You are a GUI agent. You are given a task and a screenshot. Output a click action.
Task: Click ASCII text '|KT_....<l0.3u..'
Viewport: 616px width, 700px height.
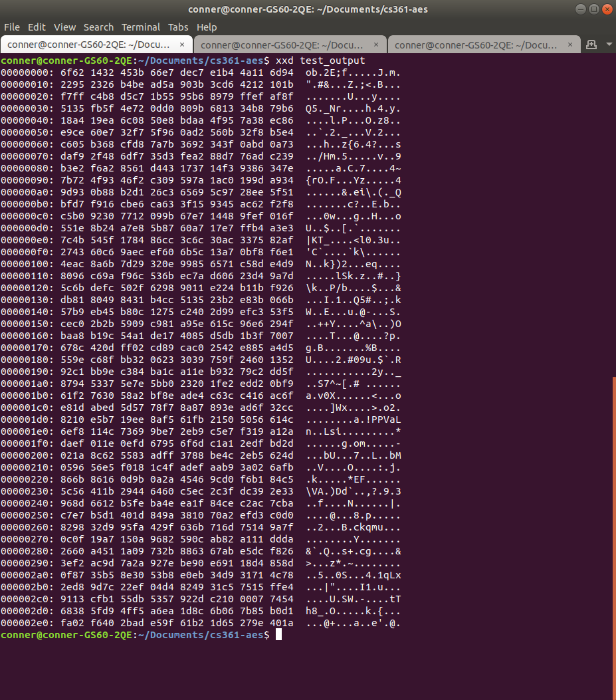[353, 240]
